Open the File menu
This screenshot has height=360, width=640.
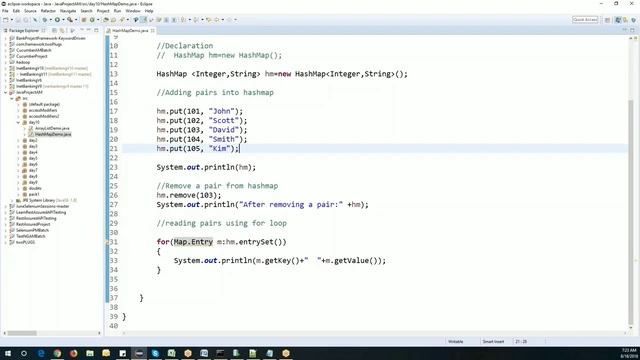(x=5, y=11)
